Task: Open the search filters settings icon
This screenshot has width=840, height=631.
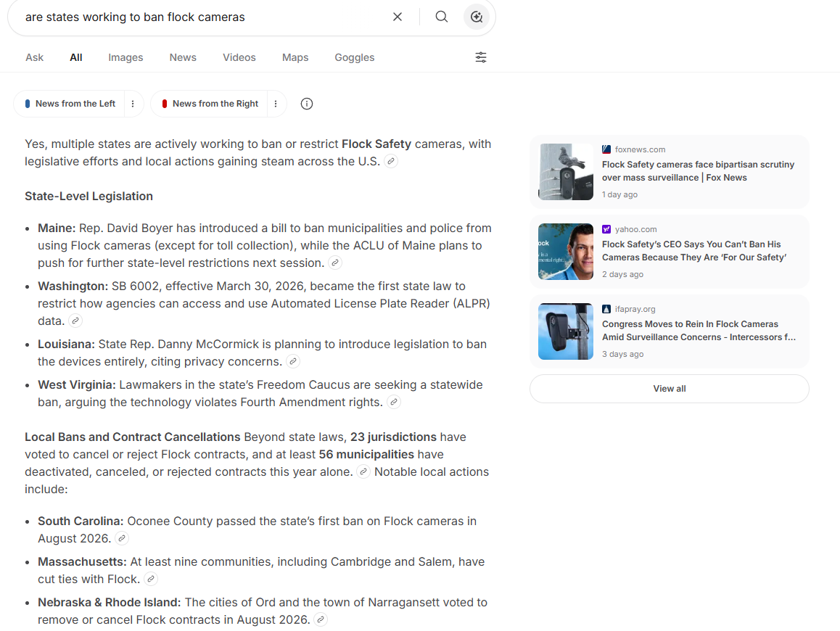Action: click(x=481, y=57)
